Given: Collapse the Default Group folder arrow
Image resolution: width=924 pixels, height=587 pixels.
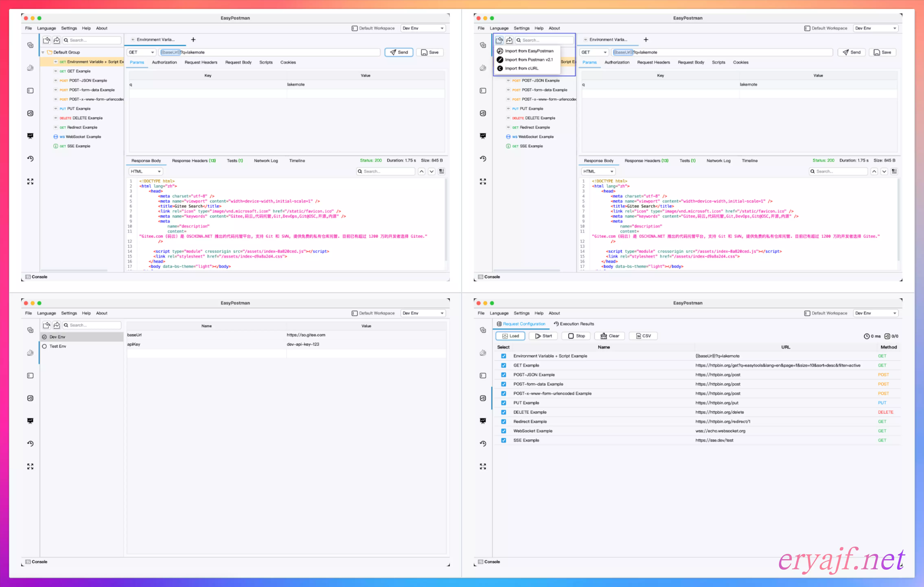Looking at the screenshot, I should click(43, 52).
